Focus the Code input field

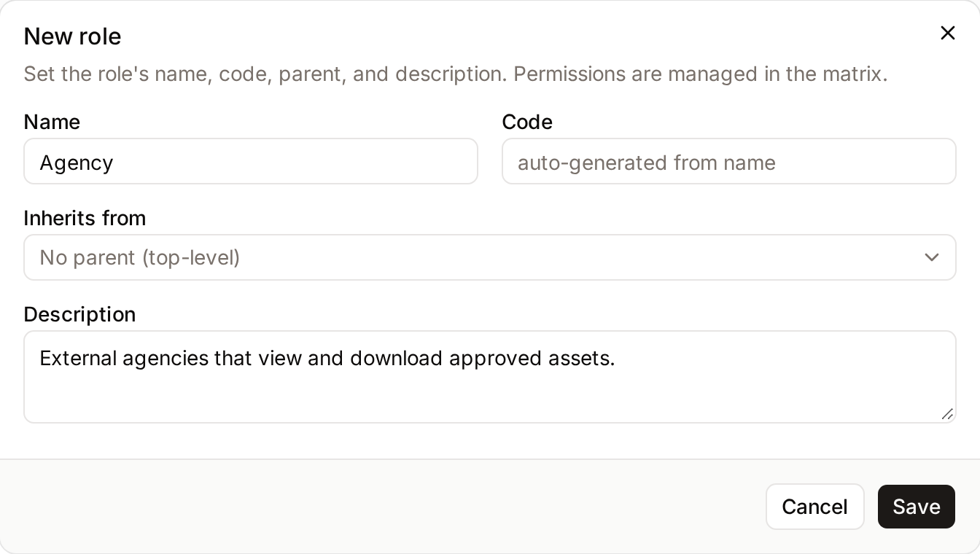[729, 161]
